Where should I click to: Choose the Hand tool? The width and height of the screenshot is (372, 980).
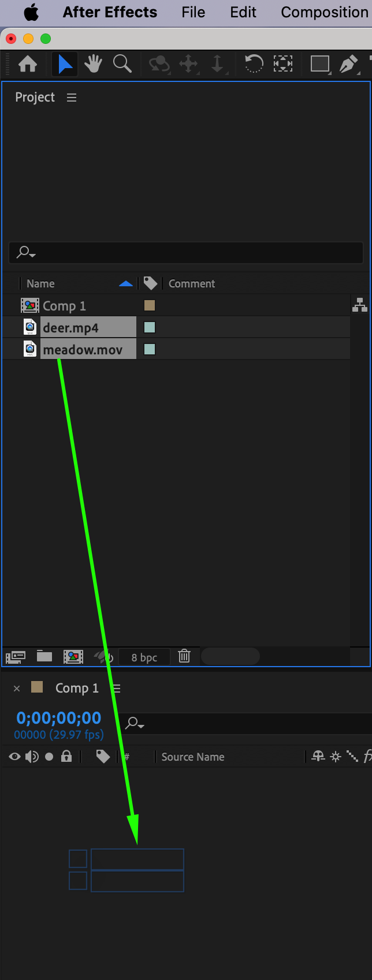tap(93, 63)
